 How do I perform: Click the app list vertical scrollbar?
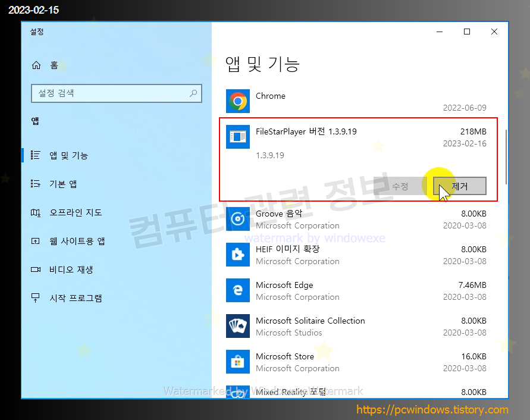coord(506,157)
